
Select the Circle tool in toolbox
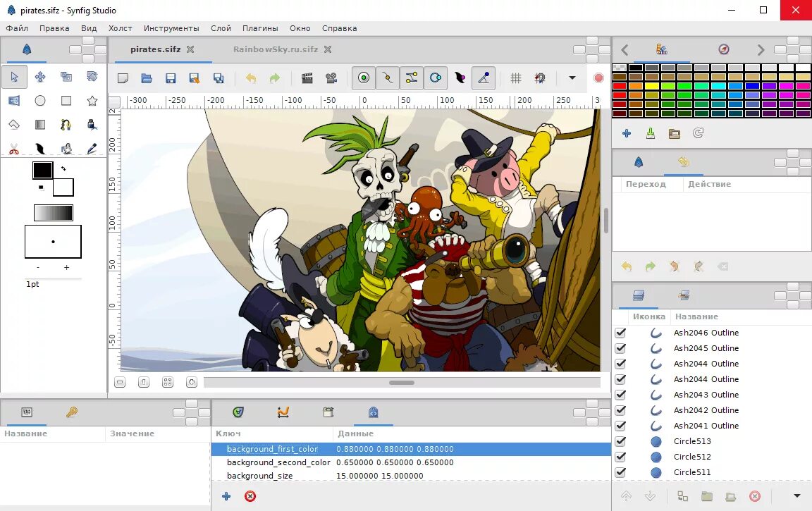(x=40, y=101)
